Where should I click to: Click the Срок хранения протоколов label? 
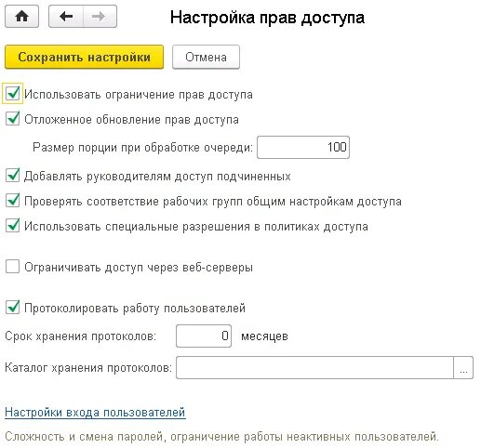click(x=81, y=336)
